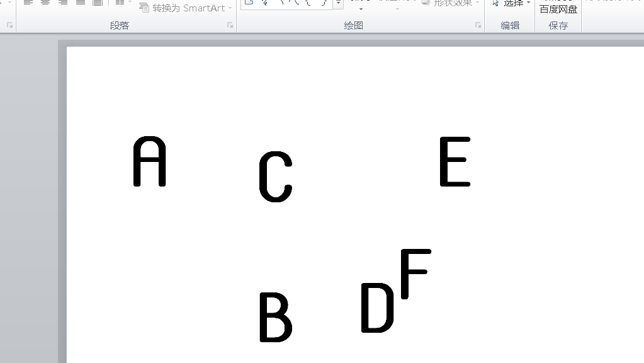Select the letter E on slide
This screenshot has width=644, height=363.
click(x=455, y=161)
